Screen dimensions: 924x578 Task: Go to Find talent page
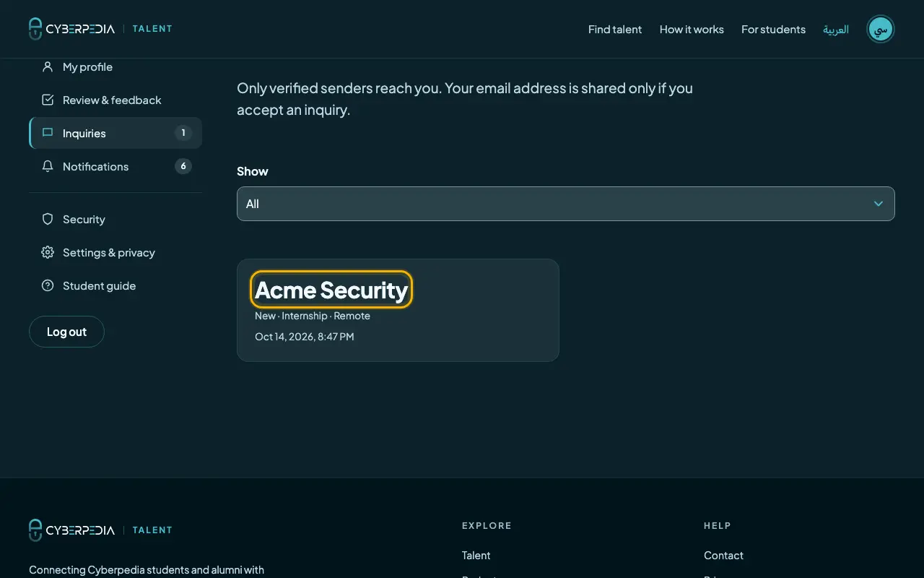[615, 29]
